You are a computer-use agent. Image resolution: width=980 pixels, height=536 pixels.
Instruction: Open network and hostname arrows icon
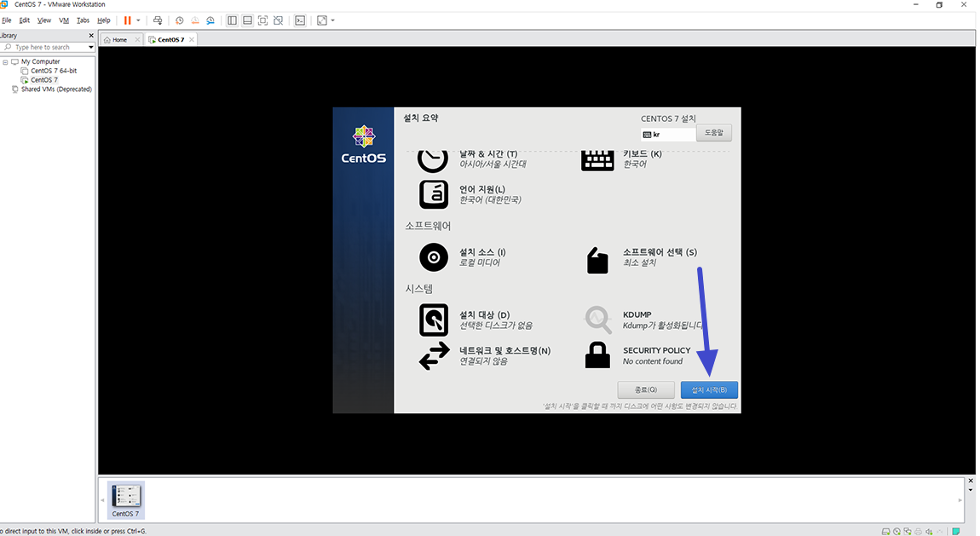point(435,355)
